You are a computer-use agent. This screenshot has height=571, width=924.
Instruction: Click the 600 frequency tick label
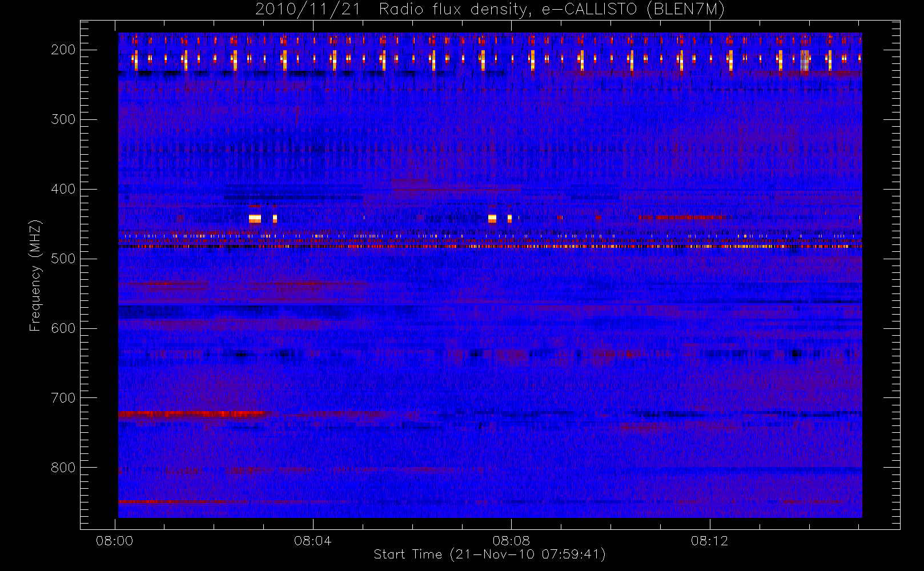click(63, 328)
